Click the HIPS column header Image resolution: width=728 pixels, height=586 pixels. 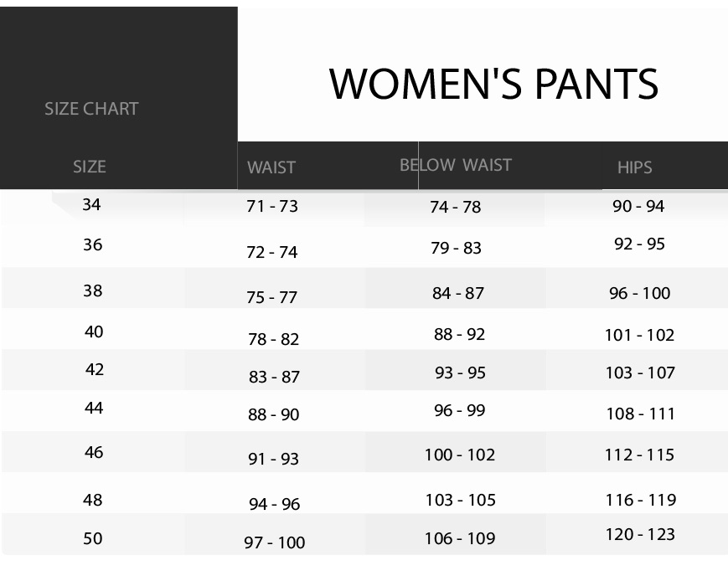(635, 167)
